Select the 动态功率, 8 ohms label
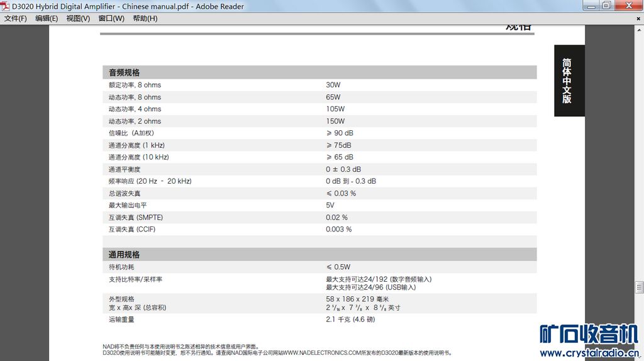 coord(135,97)
